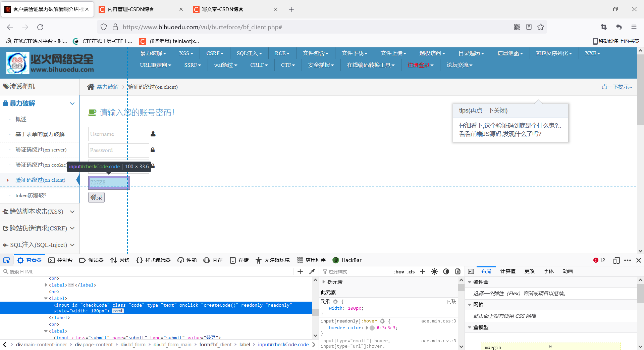Toggle the :hov pseudo-class panel
The image size is (644, 350).
(399, 271)
